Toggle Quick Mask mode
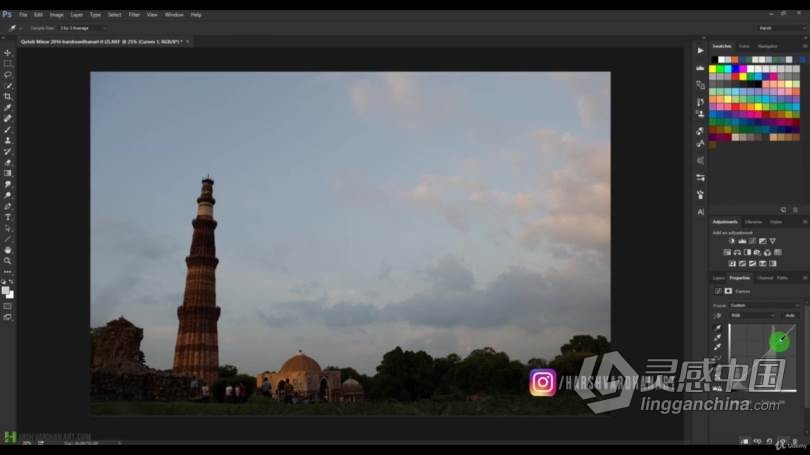The width and height of the screenshot is (810, 455). pyautogui.click(x=8, y=306)
